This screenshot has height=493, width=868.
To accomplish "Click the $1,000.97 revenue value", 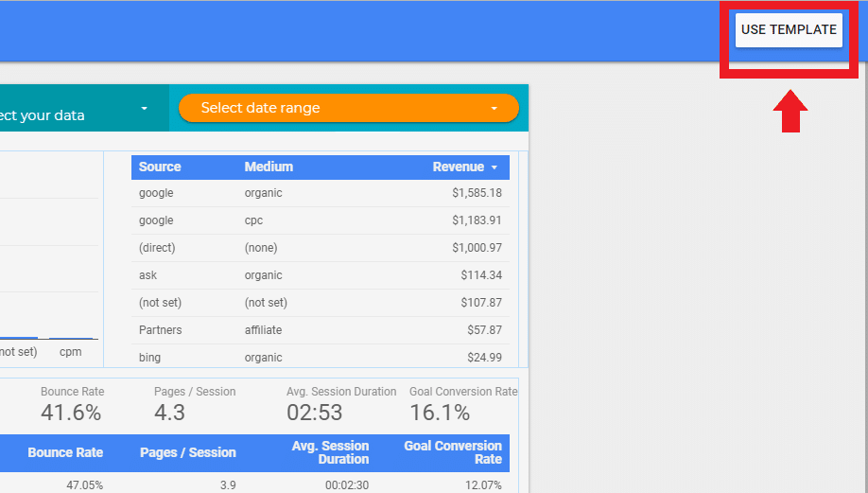I will (x=477, y=248).
